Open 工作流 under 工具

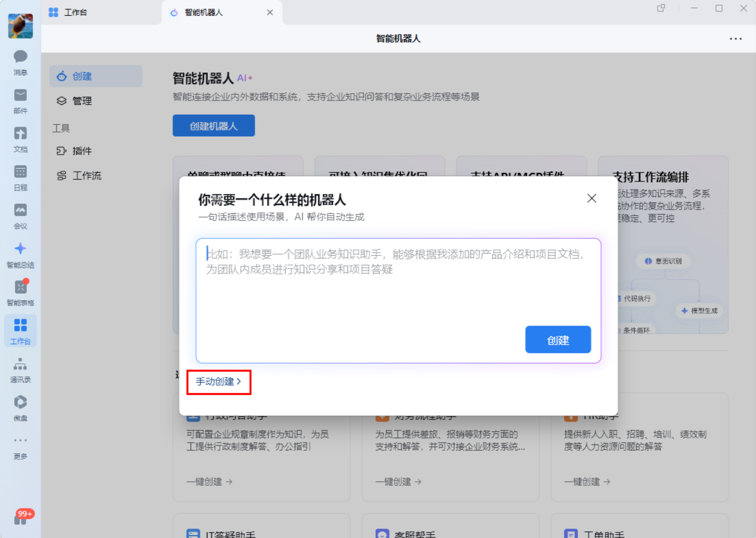coord(96,175)
